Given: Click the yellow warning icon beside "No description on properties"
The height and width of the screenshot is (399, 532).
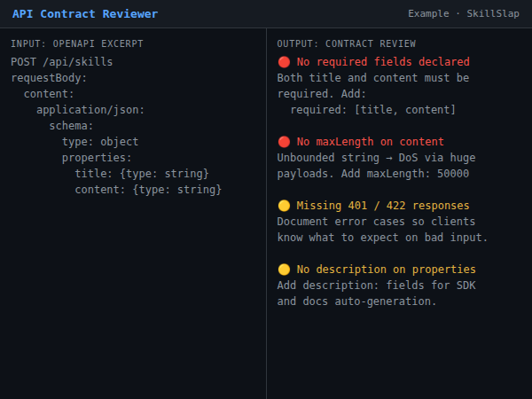Looking at the screenshot, I should click(284, 270).
